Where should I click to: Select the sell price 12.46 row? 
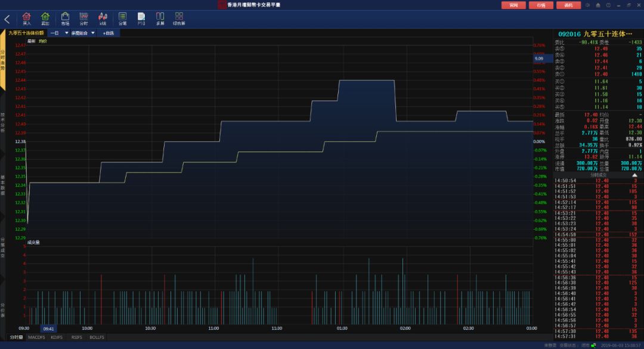click(598, 55)
